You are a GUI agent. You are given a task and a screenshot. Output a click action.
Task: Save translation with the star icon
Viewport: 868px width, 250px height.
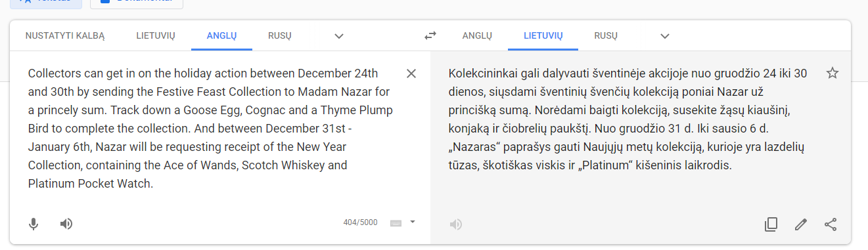[833, 73]
